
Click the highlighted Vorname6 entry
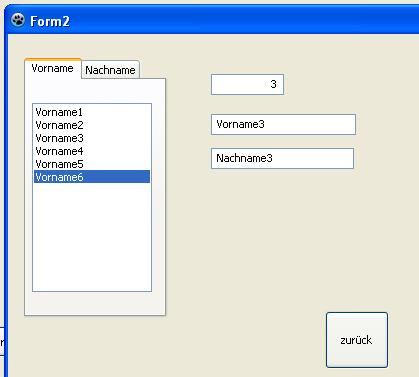click(92, 177)
